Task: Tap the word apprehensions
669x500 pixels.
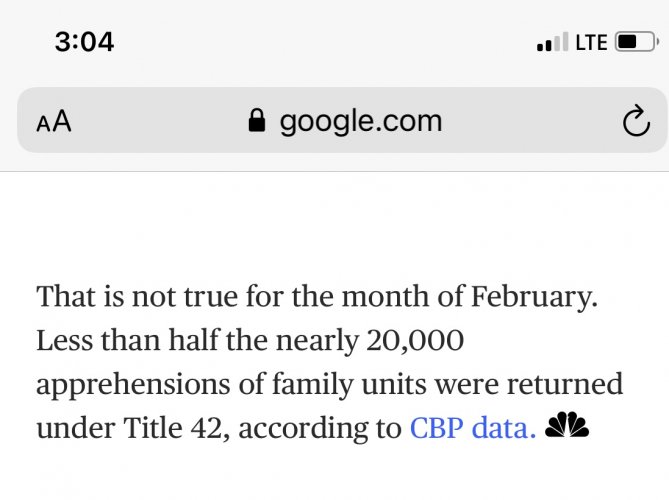Action: coord(133,385)
